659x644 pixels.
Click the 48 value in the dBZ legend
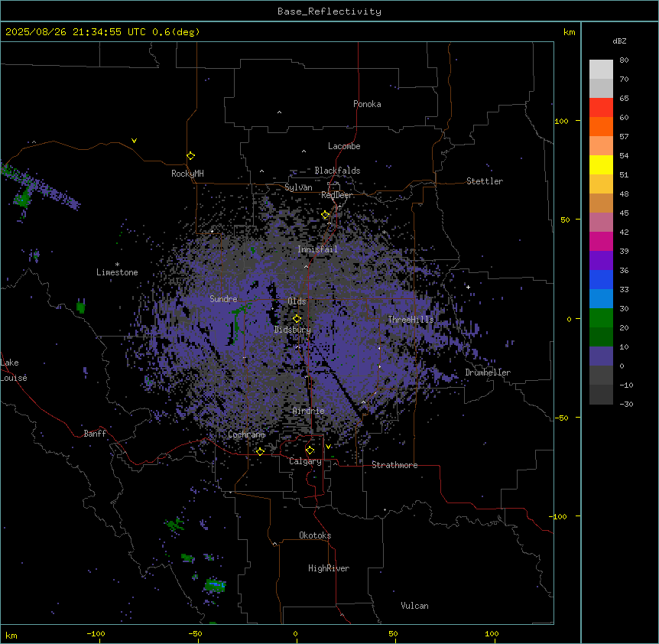pos(624,194)
